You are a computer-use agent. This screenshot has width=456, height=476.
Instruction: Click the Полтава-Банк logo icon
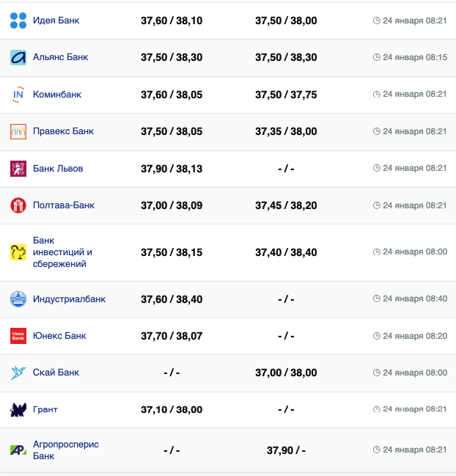tap(18, 205)
